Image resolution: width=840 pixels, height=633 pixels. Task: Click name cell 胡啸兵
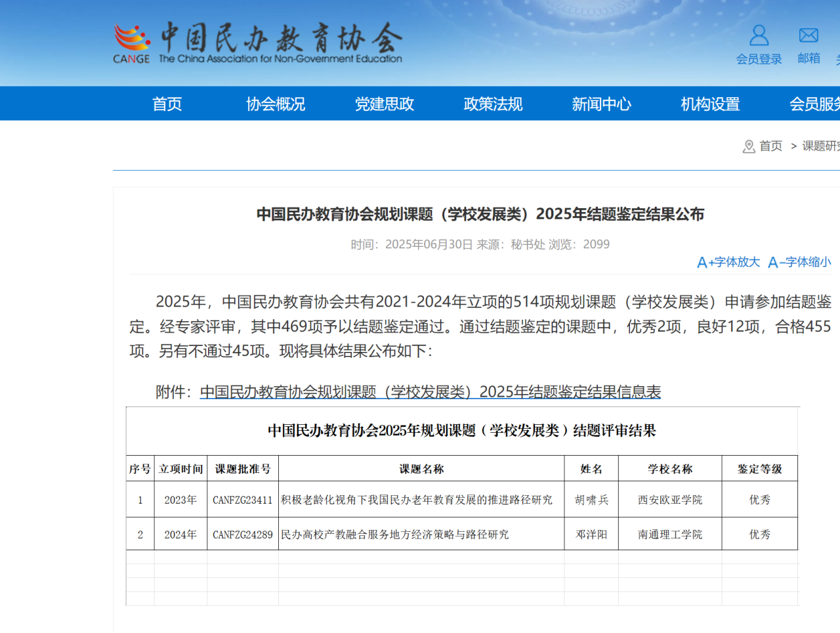tap(591, 500)
